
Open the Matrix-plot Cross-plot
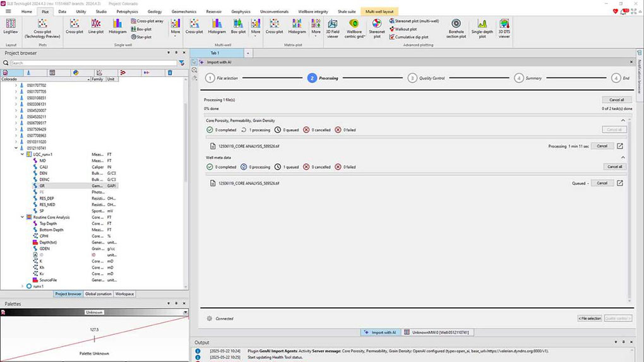coord(275,26)
